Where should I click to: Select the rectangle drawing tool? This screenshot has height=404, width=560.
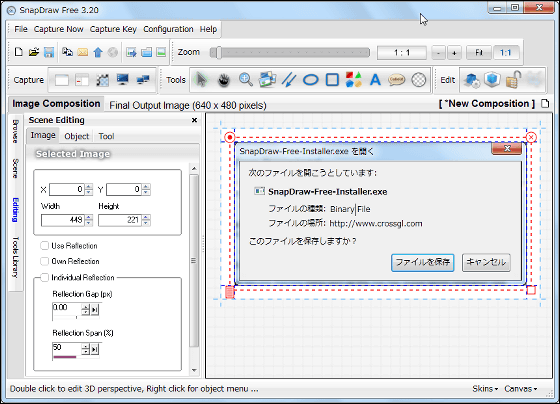click(x=332, y=80)
